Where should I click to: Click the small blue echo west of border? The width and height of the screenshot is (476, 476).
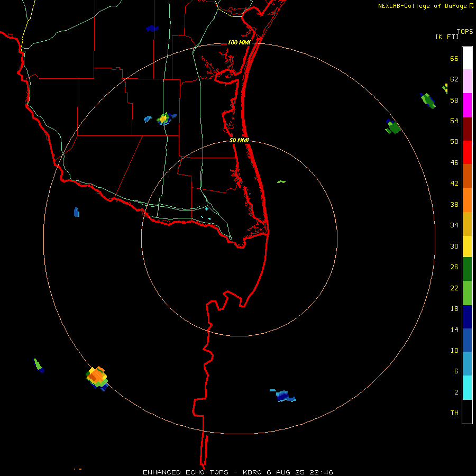tap(77, 212)
